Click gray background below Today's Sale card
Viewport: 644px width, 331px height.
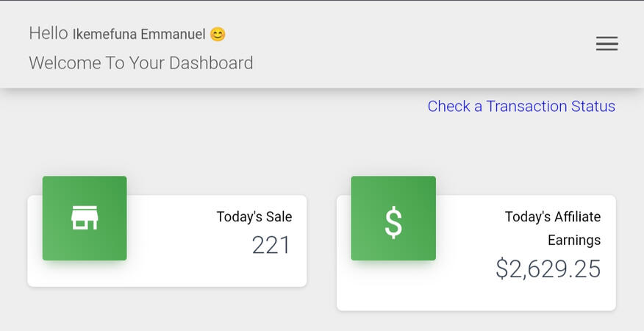point(167,309)
